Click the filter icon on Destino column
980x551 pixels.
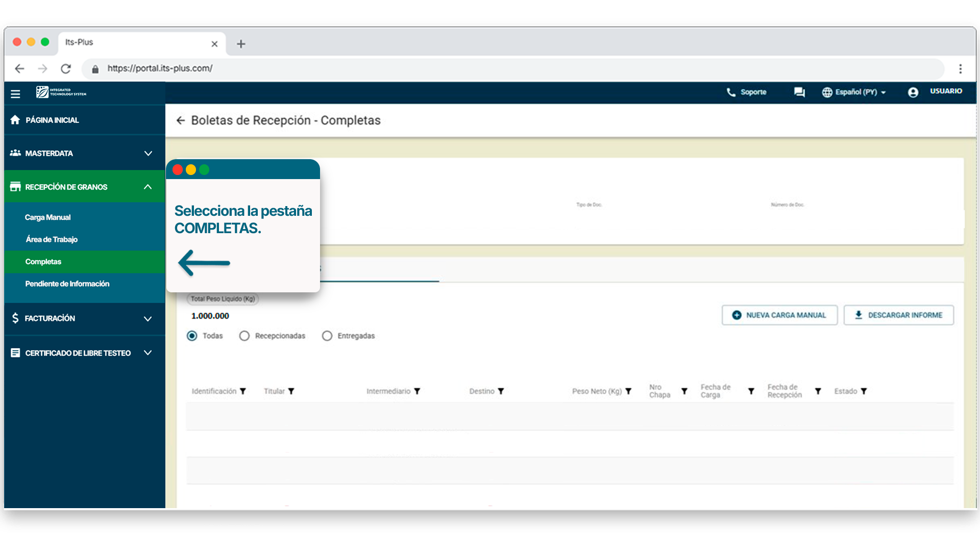(501, 391)
